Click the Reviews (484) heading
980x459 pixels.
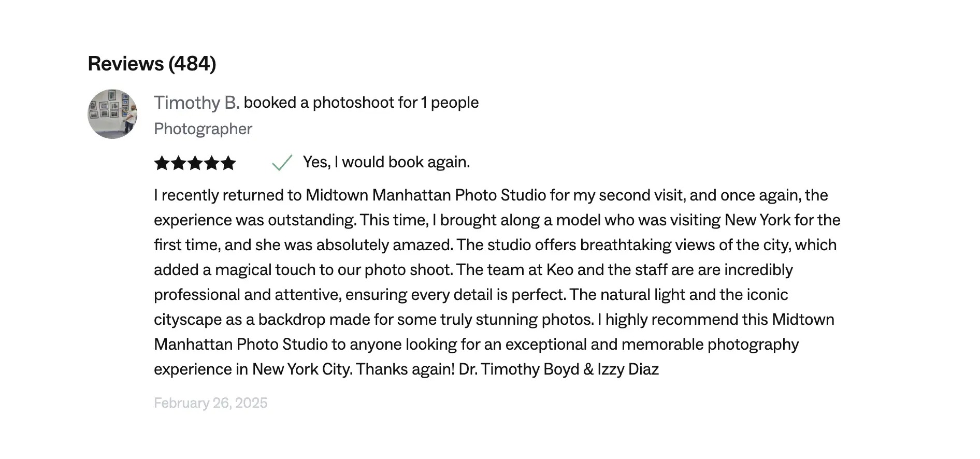(x=152, y=64)
